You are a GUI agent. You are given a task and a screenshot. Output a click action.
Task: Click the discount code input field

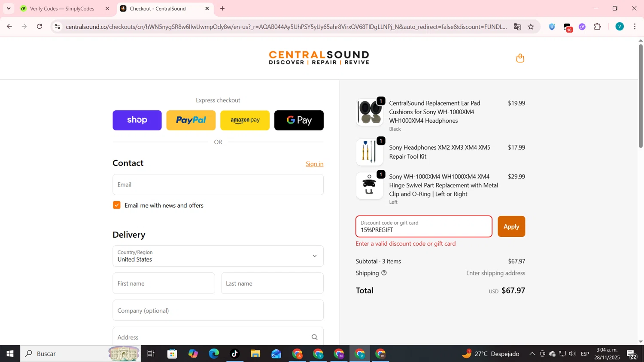[x=424, y=226]
